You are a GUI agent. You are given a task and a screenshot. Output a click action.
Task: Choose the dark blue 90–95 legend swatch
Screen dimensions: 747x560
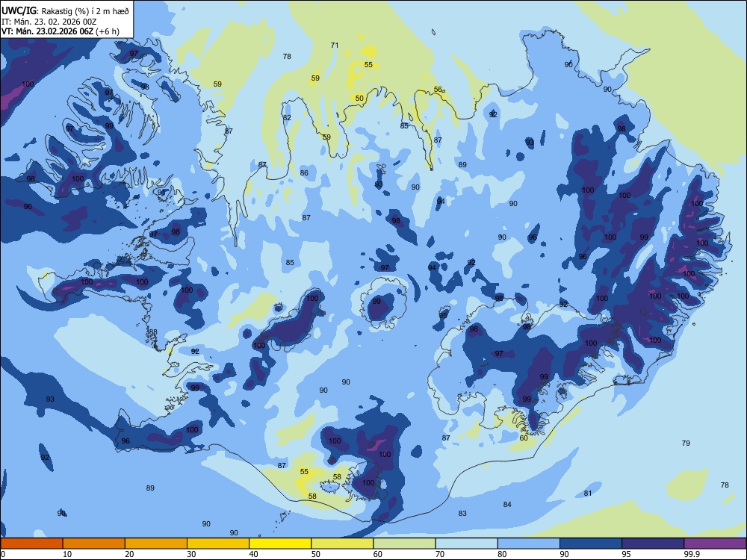pyautogui.click(x=591, y=544)
